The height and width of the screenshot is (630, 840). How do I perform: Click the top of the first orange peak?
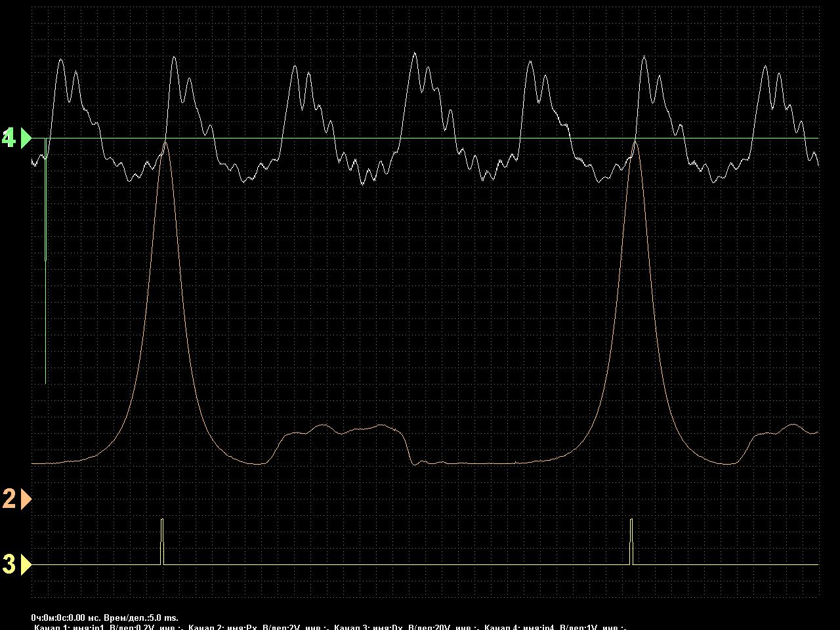(166, 142)
